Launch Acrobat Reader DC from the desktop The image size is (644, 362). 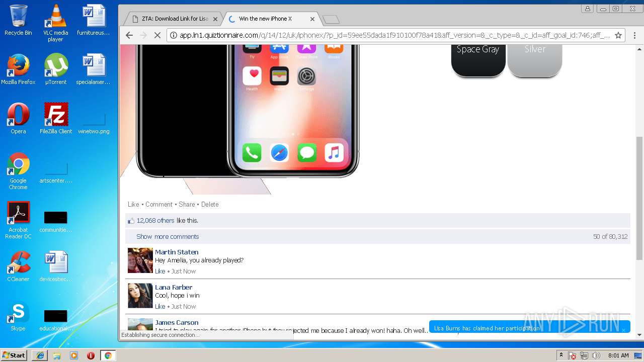(x=18, y=220)
